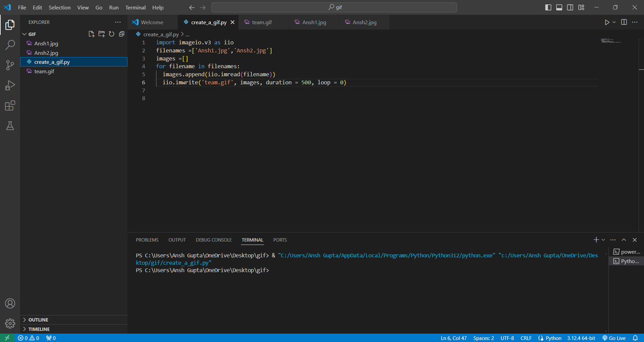Open the Manage gear menu
The height and width of the screenshot is (342, 644).
click(10, 323)
